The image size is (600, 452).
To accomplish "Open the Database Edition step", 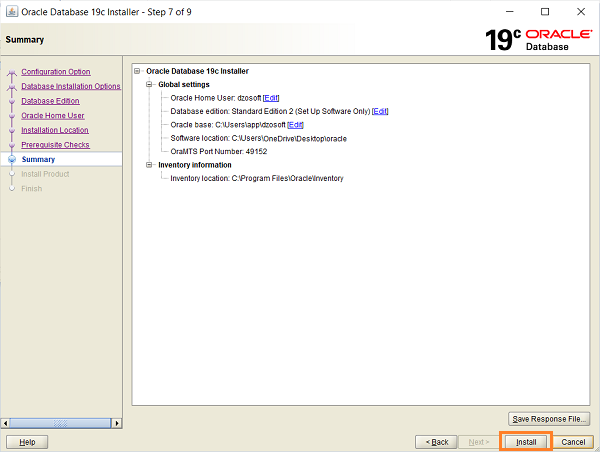I will coord(51,101).
